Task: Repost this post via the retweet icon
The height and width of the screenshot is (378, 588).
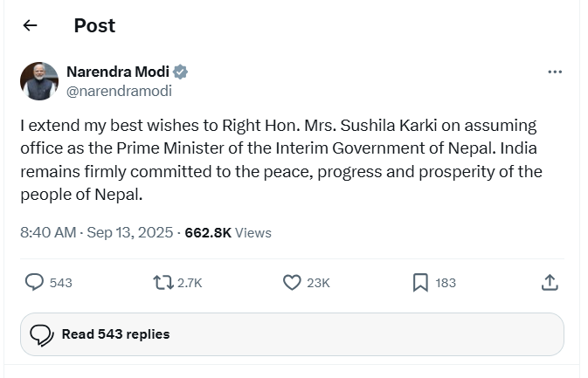Action: click(163, 282)
